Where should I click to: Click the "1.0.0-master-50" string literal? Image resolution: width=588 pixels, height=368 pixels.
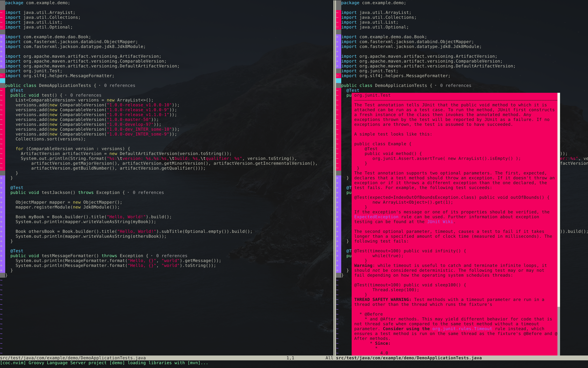tap(129, 120)
